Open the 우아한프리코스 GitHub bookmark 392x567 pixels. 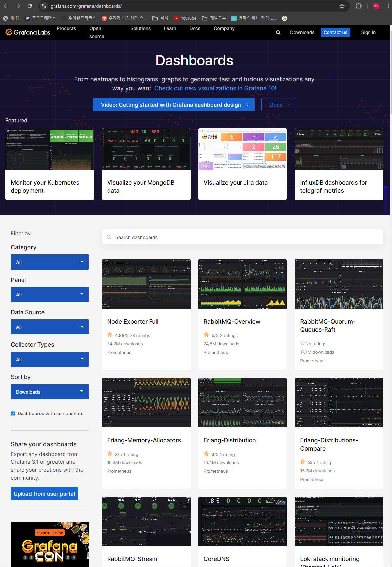tap(79, 18)
